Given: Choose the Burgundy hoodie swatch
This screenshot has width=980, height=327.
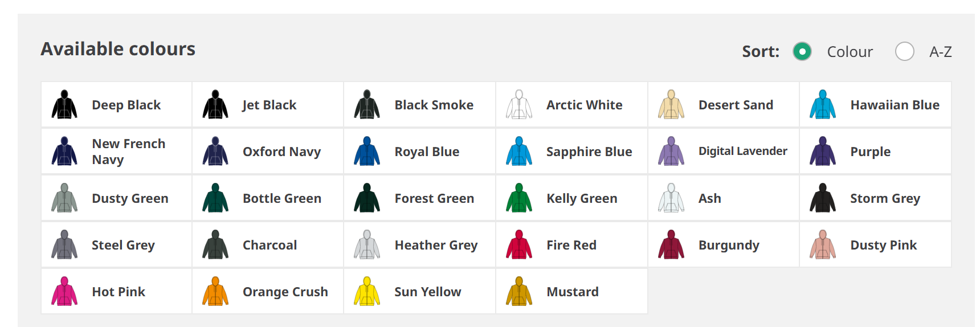Looking at the screenshot, I should coord(671,245).
